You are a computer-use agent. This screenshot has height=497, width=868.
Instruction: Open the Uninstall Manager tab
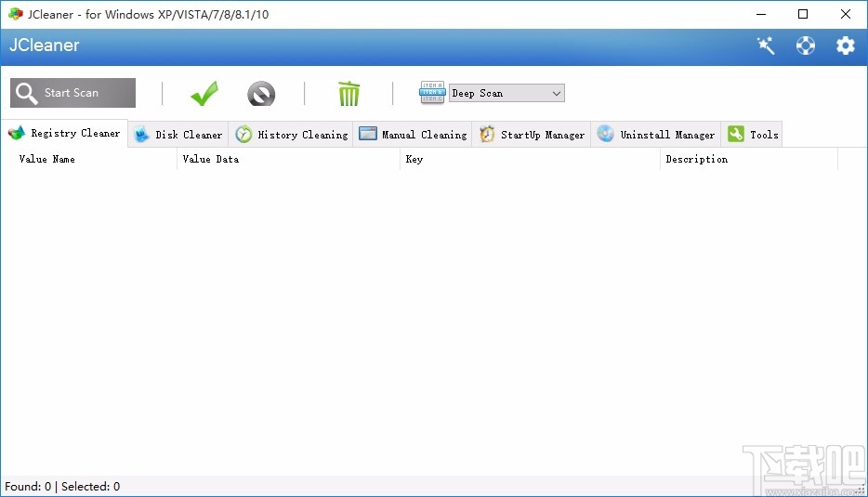point(656,135)
